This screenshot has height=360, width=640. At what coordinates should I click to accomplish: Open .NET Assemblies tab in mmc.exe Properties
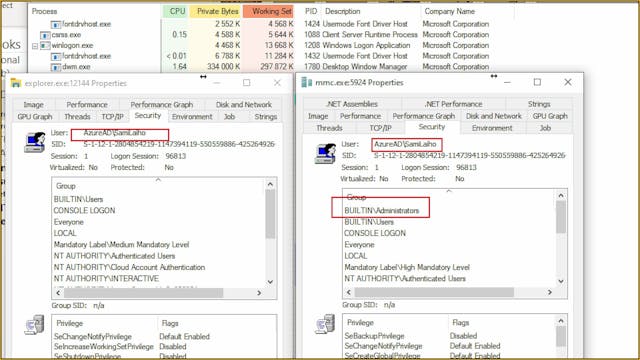click(352, 104)
